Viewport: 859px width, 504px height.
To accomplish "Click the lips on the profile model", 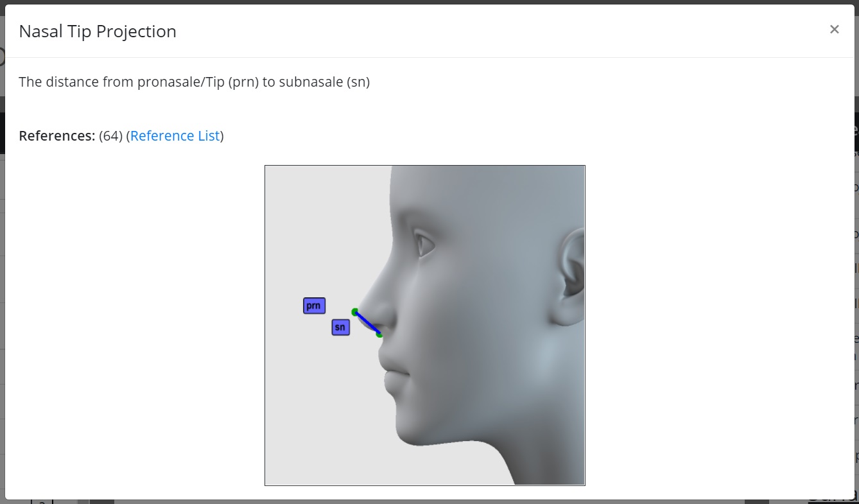I will click(x=393, y=371).
